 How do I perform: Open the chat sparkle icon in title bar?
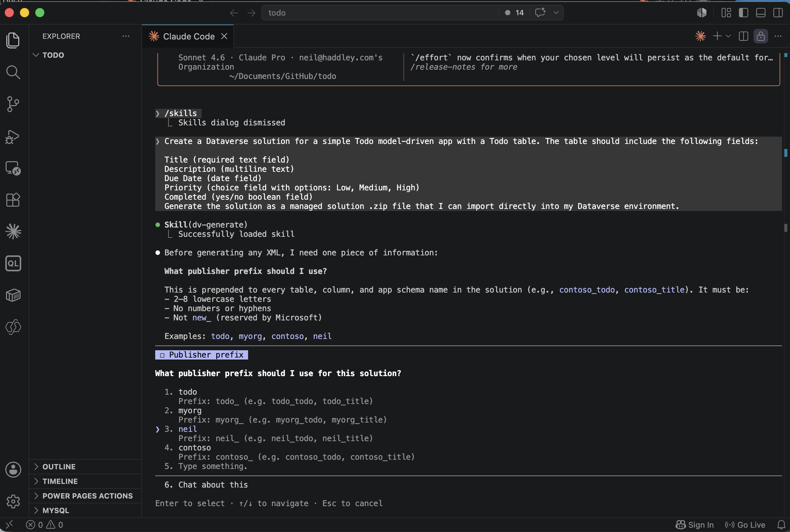540,13
